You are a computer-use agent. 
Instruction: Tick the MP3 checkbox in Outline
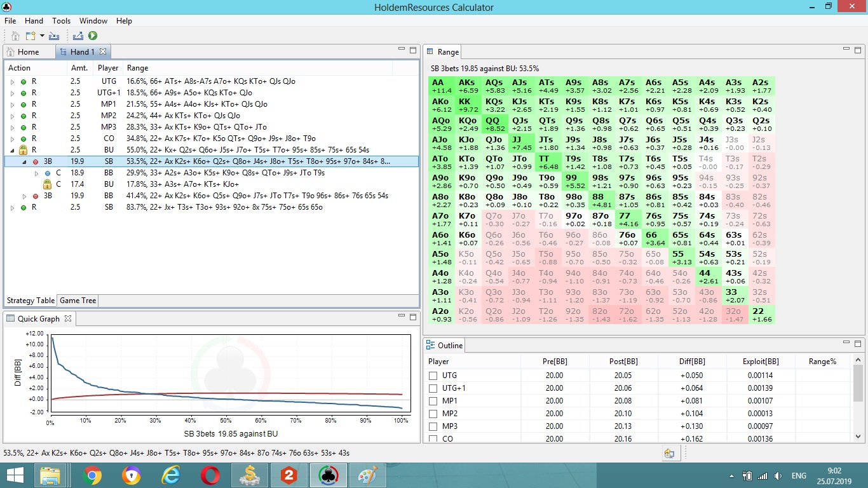pyautogui.click(x=433, y=426)
